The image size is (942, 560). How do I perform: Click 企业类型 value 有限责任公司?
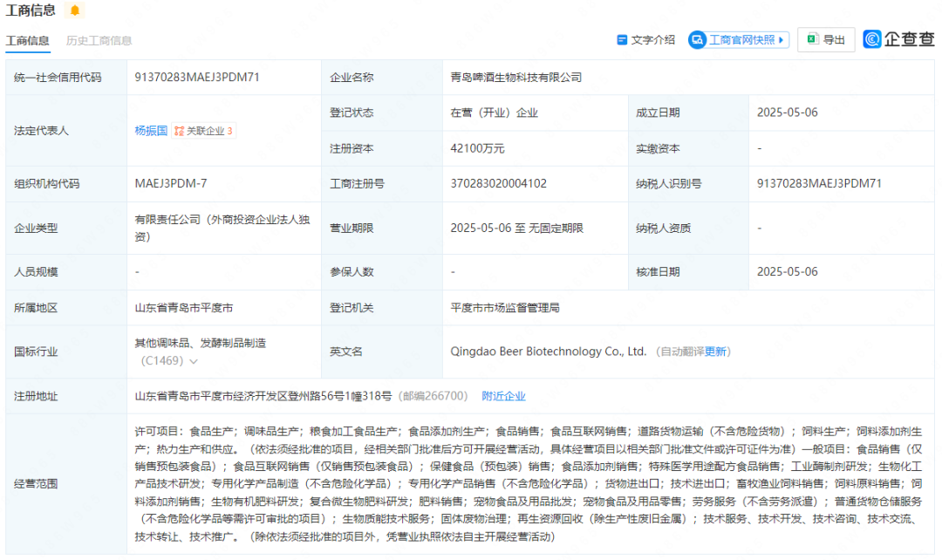pyautogui.click(x=222, y=229)
